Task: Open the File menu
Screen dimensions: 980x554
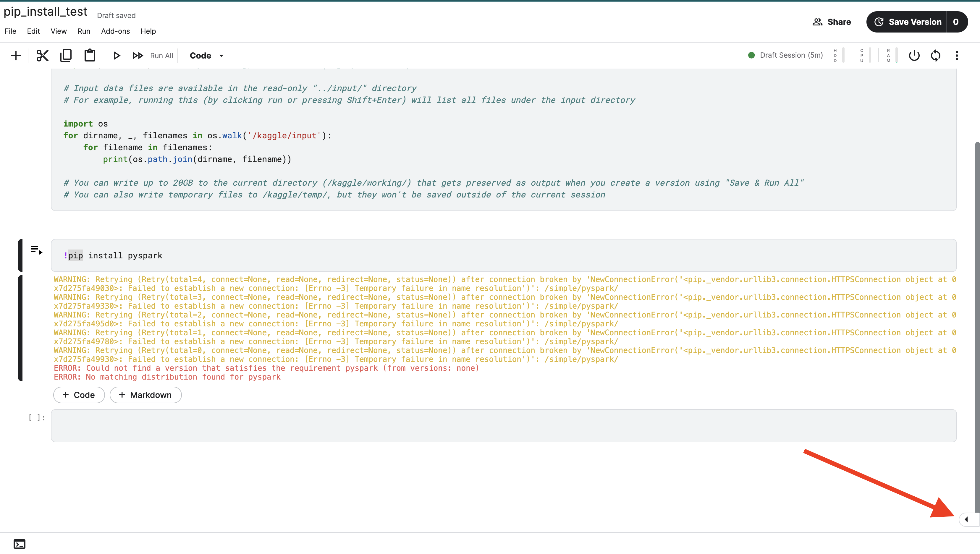Action: coord(10,31)
